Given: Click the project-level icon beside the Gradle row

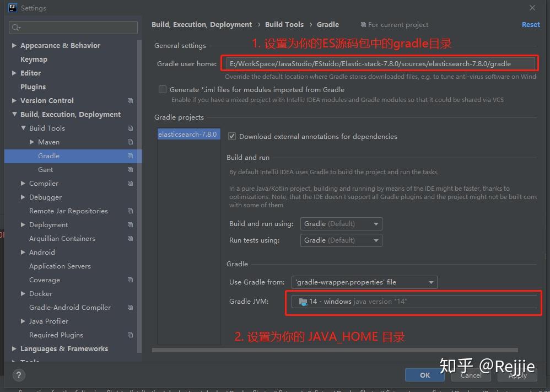Looking at the screenshot, I should (130, 156).
